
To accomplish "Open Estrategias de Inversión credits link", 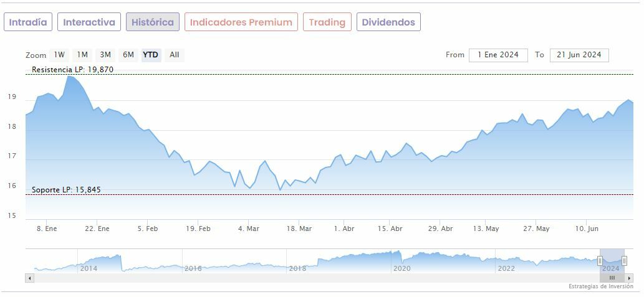I will (x=601, y=286).
